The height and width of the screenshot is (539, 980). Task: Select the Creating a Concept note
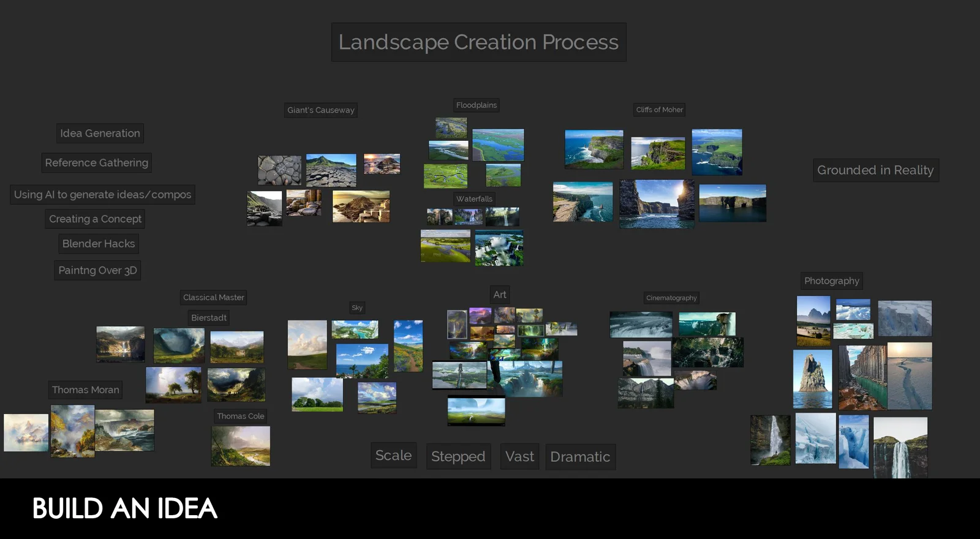[x=95, y=219]
